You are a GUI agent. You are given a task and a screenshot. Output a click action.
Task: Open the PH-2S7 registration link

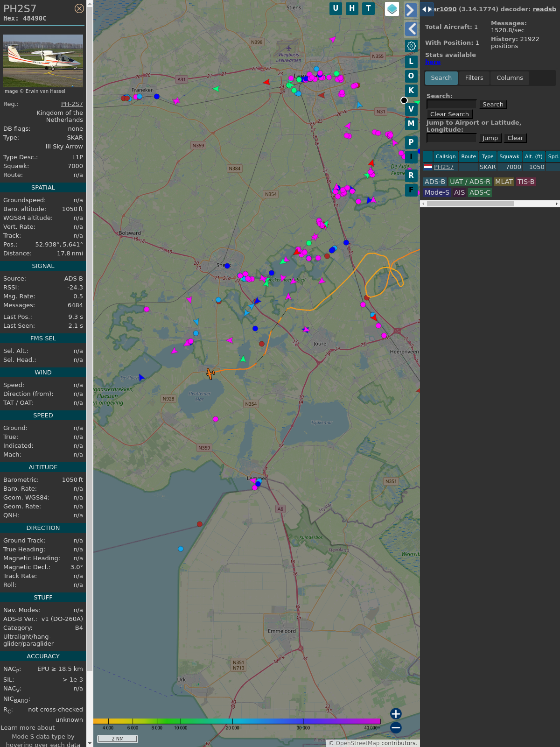[x=72, y=104]
